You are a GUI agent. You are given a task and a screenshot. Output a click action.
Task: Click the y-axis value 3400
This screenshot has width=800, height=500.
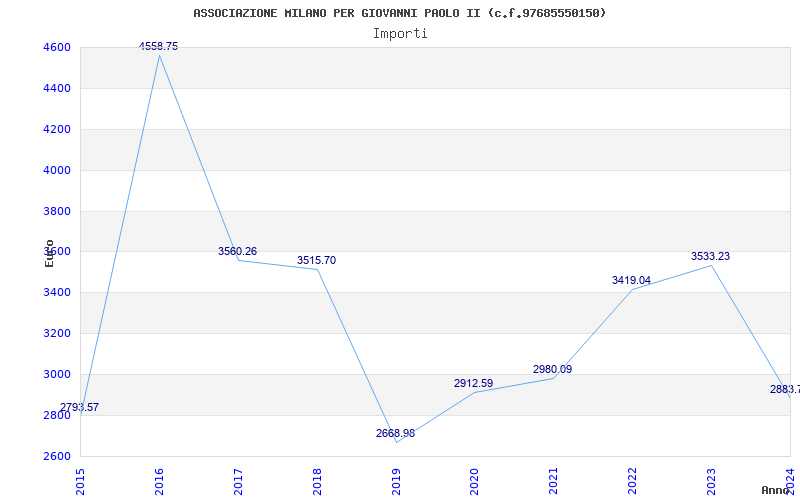tap(56, 292)
